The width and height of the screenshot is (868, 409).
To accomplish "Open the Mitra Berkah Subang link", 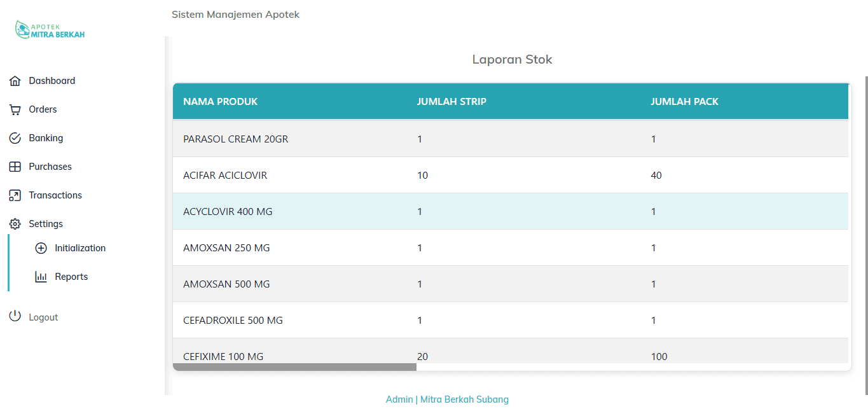I will point(464,399).
